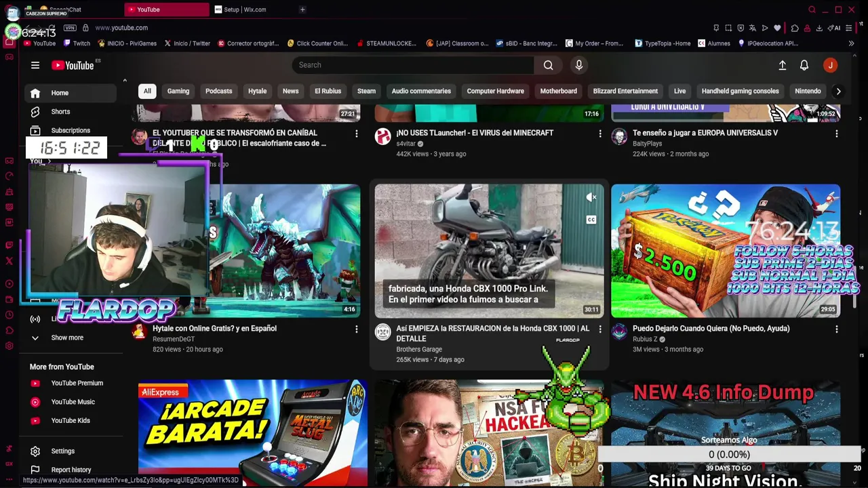Expand the hidden bookmarks overflow chevron
Image resolution: width=868 pixels, height=488 pixels.
851,43
